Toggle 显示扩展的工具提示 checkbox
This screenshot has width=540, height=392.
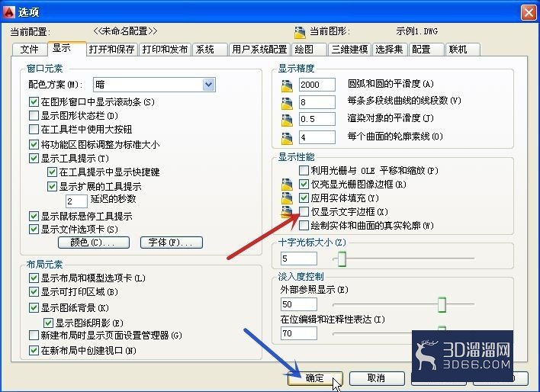point(52,186)
